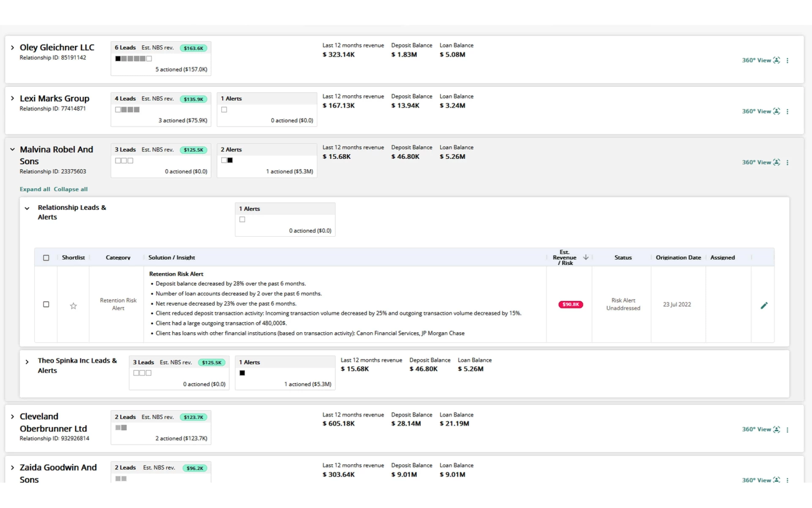Shortlist the Retention Risk Alert with star
This screenshot has height=508, width=812.
click(73, 306)
